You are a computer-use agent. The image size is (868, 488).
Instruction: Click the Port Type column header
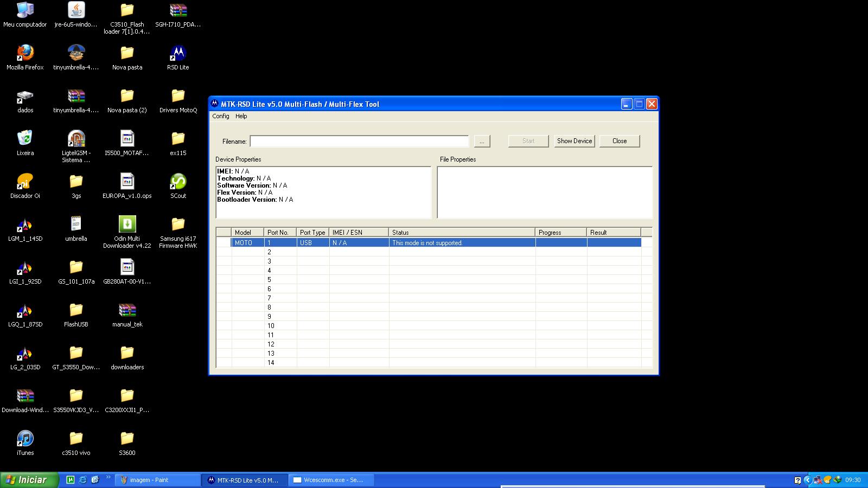[312, 233]
